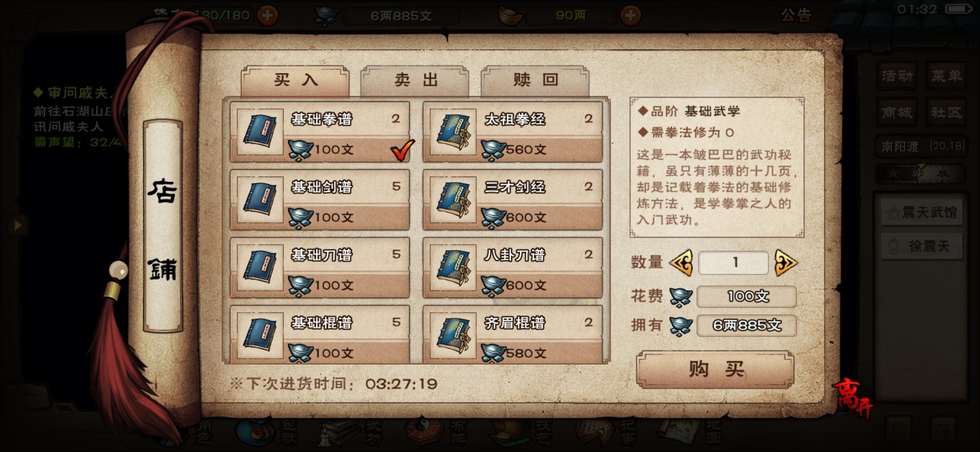Increase quantity with right arrow
The image size is (980, 452).
[x=786, y=263]
